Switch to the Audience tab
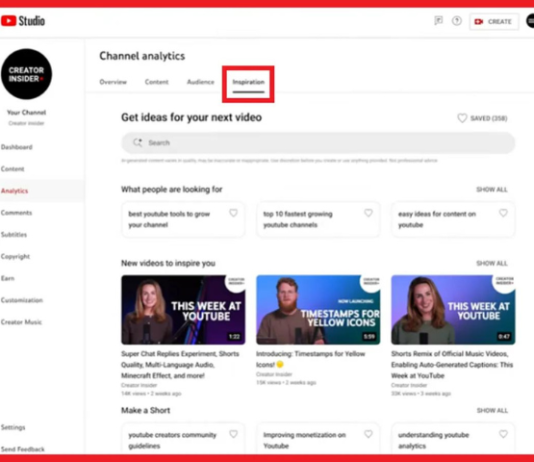 (201, 82)
